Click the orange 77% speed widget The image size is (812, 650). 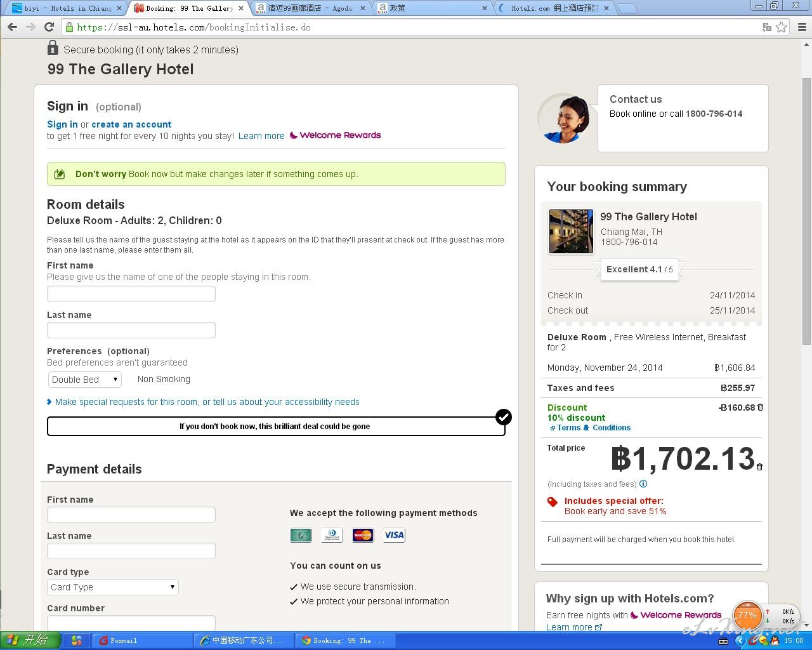(x=747, y=615)
